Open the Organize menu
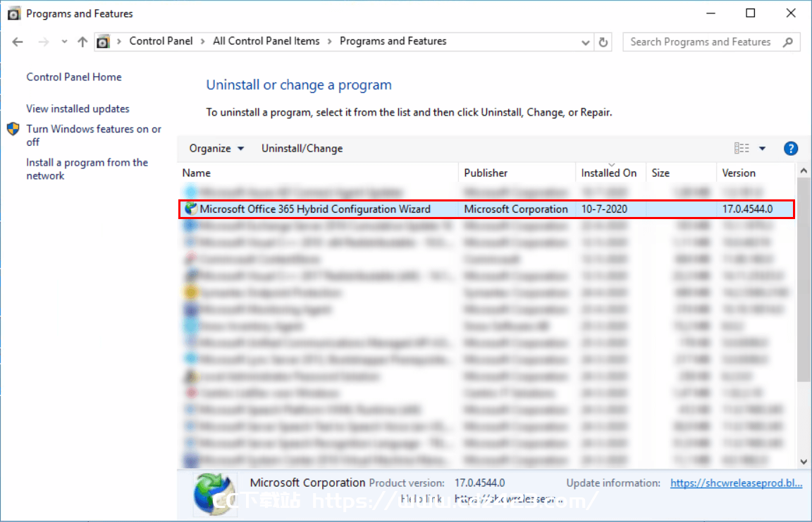Viewport: 812px width, 522px height. pyautogui.click(x=216, y=149)
